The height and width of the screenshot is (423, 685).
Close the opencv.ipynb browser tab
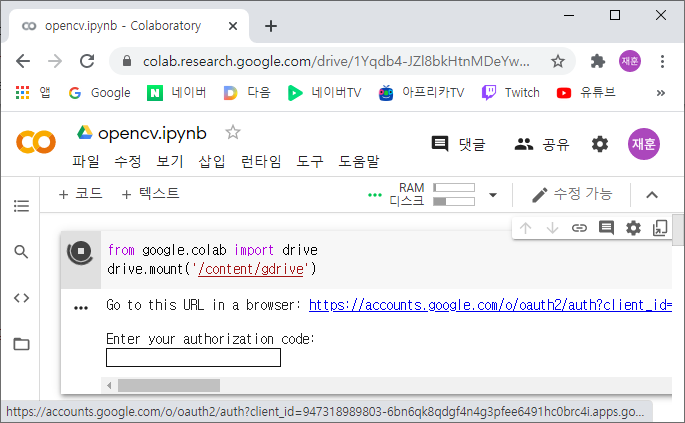tap(233, 26)
